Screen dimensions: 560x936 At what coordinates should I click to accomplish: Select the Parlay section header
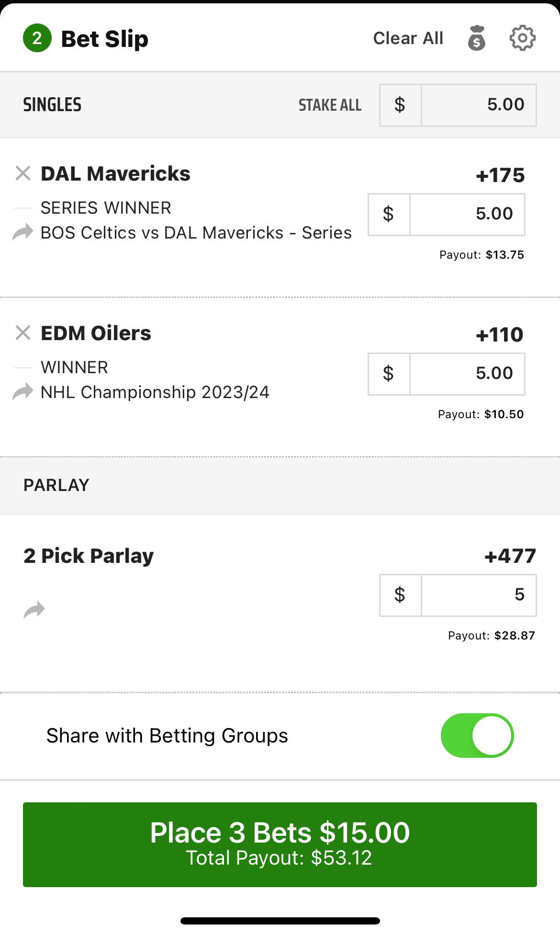tap(56, 485)
